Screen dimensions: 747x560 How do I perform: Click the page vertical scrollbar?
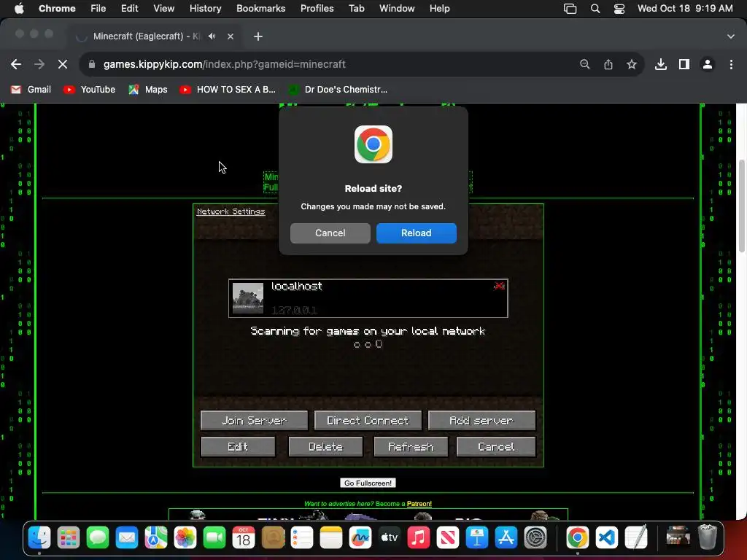pos(741,206)
